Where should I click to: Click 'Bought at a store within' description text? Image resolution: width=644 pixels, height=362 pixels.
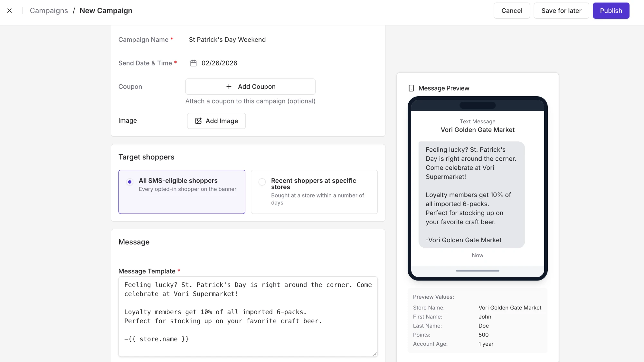(317, 199)
